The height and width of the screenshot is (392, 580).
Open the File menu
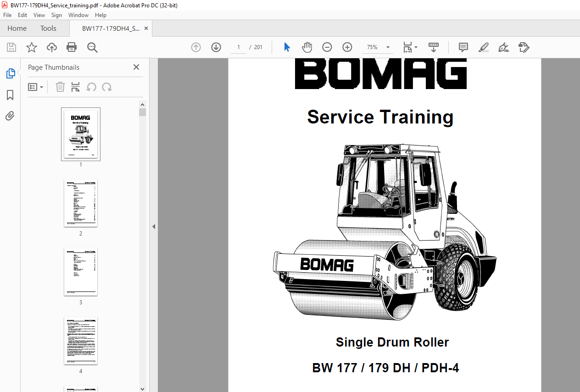(x=7, y=15)
